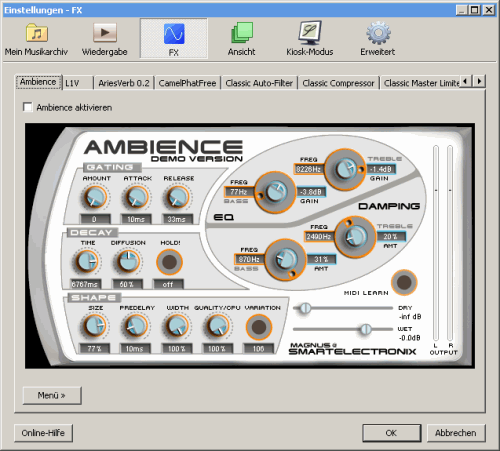Click the EQ Treble frequency value 8228Hz

[308, 169]
